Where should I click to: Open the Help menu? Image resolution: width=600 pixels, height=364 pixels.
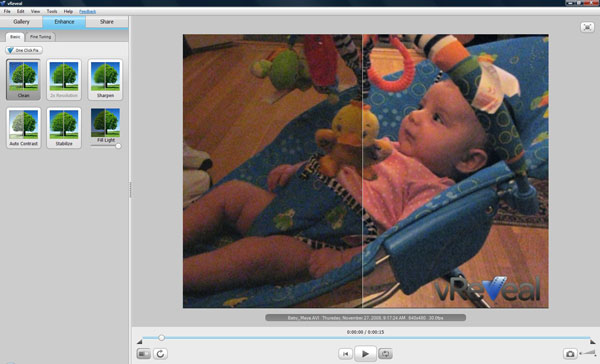(x=68, y=11)
